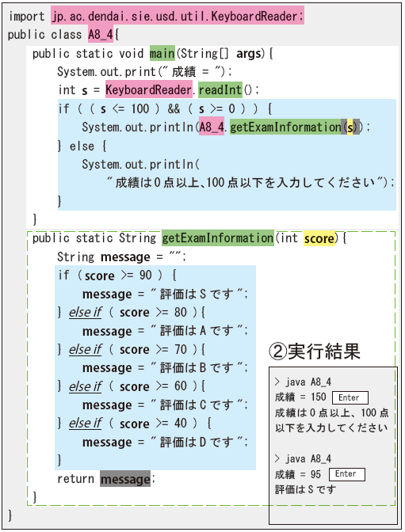Click the else if (score >= 80) line
405x532 pixels.
coord(132,312)
